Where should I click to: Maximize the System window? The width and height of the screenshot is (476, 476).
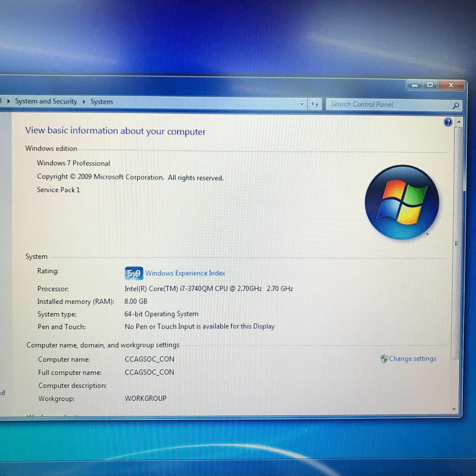pyautogui.click(x=430, y=85)
